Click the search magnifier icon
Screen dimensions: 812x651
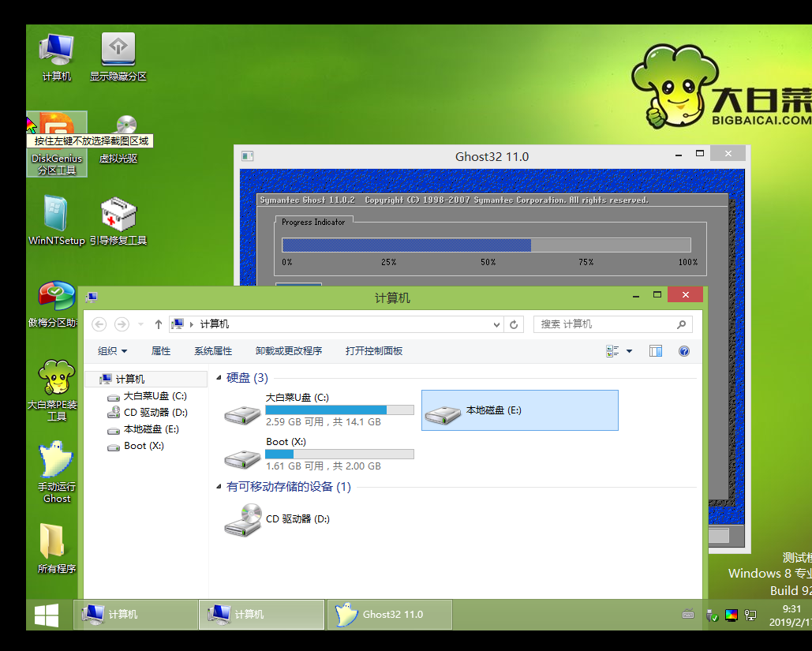tap(681, 324)
